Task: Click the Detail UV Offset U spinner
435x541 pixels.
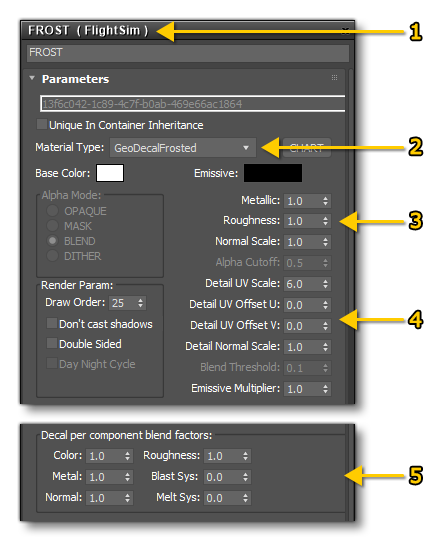Action: pos(325,305)
